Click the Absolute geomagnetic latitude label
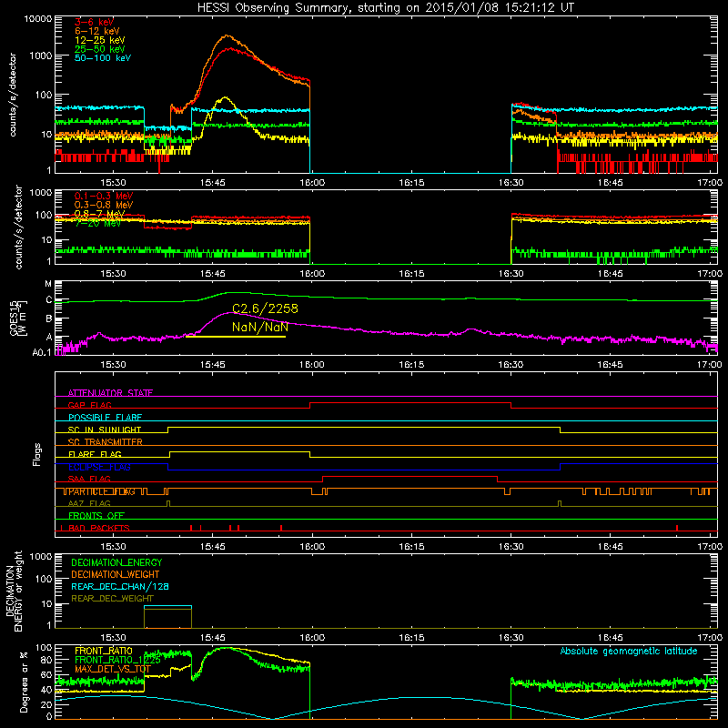 [x=629, y=651]
